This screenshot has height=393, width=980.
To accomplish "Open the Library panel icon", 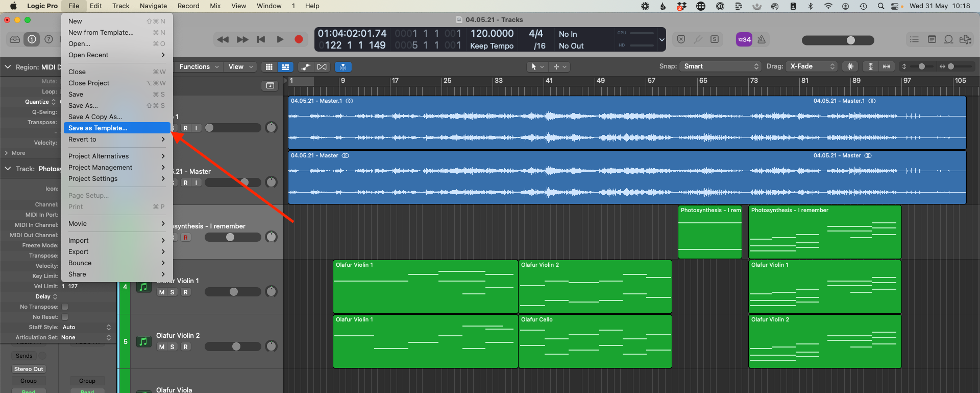I will (15, 39).
